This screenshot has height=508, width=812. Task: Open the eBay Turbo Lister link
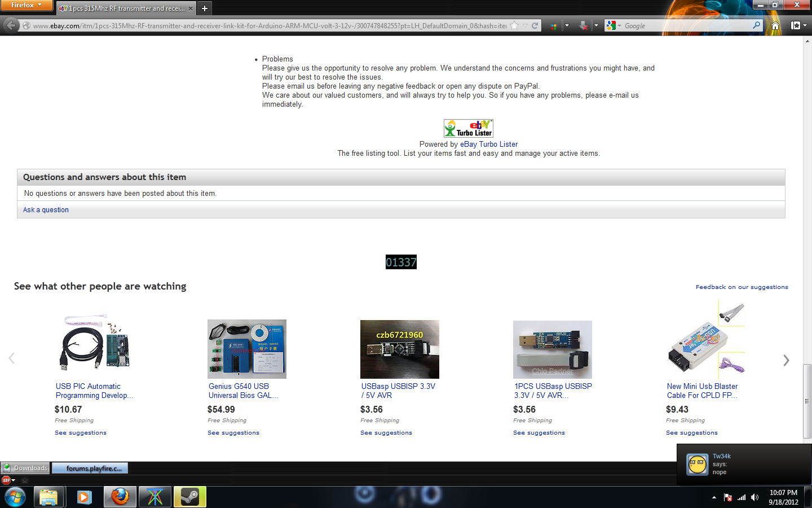tap(489, 144)
